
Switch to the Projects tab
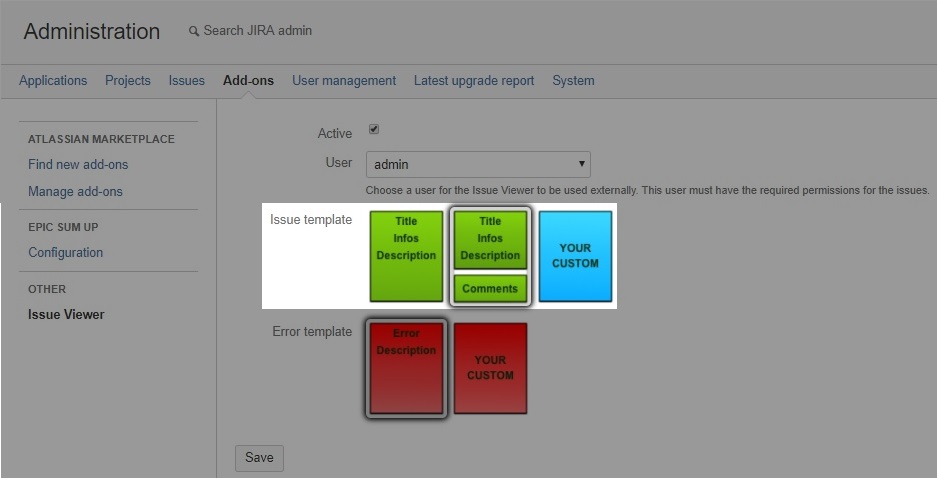click(x=128, y=81)
